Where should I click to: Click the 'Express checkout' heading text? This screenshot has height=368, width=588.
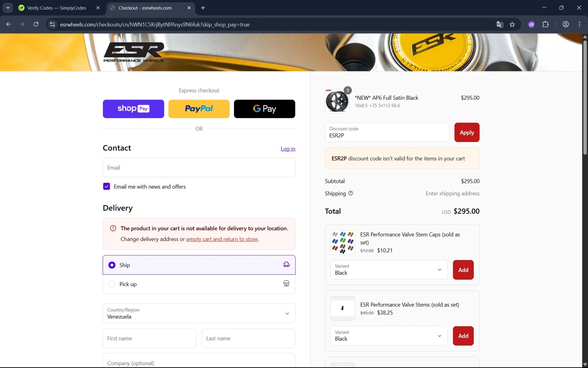199,90
